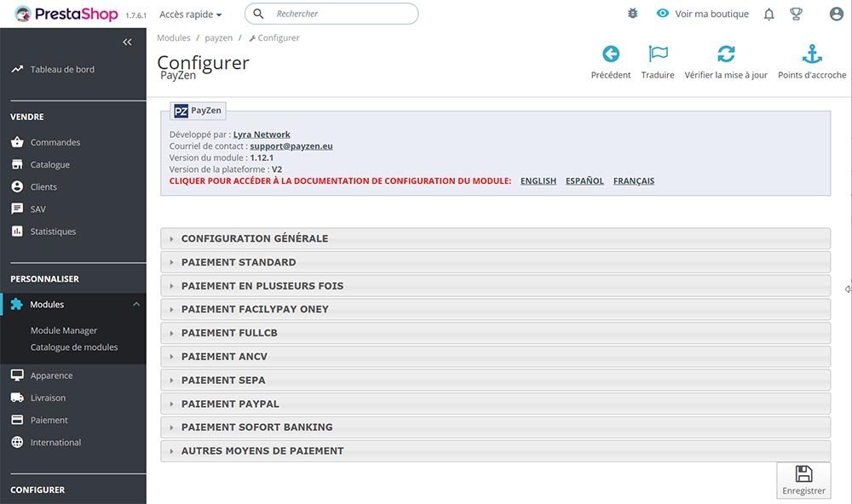Click the Traduire flag icon
The width and height of the screenshot is (852, 504).
point(658,54)
